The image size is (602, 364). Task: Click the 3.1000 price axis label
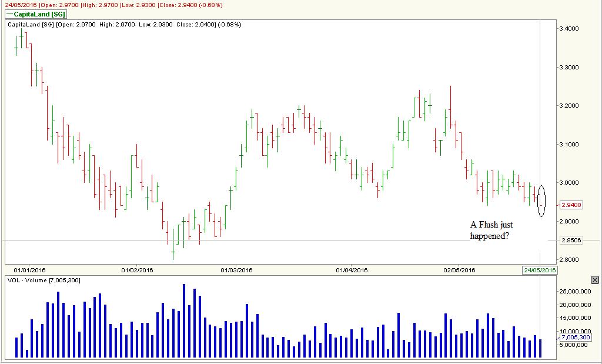(x=569, y=145)
